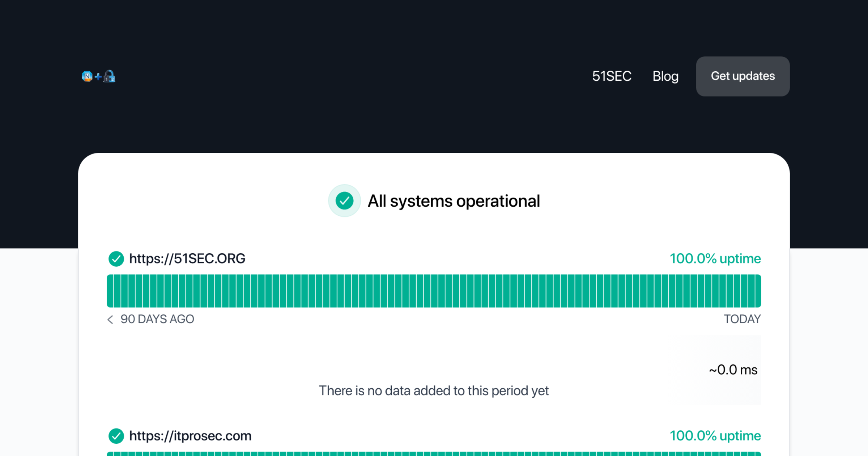Click the green checkmark next to All systems operational
Image resolution: width=868 pixels, height=456 pixels.
(x=344, y=200)
